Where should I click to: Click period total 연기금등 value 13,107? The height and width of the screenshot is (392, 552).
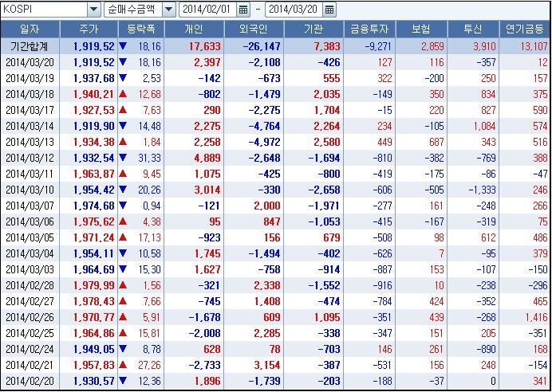(x=534, y=46)
